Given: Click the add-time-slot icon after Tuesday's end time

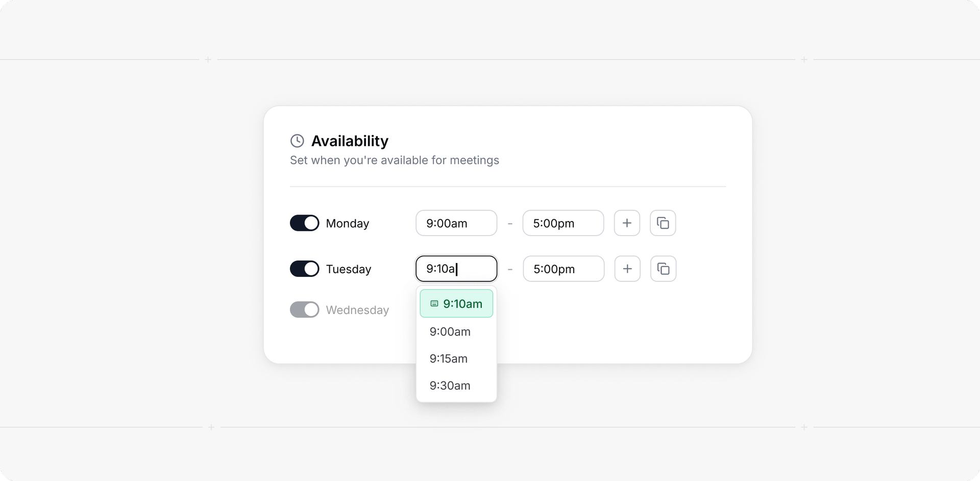Looking at the screenshot, I should tap(627, 269).
